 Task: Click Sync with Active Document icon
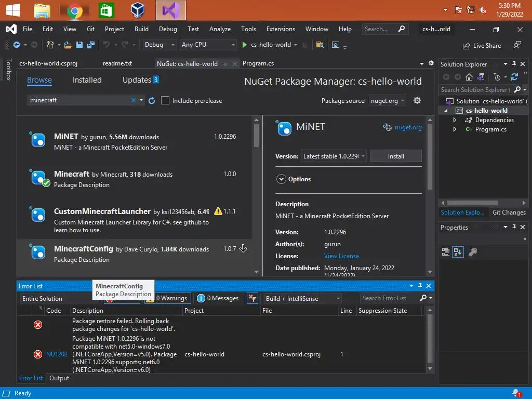coord(514,77)
